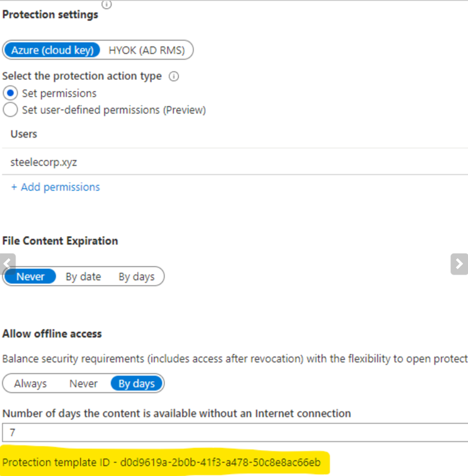This screenshot has height=476, width=468.
Task: Click info icon above Protection settings
Action: [106, 4]
